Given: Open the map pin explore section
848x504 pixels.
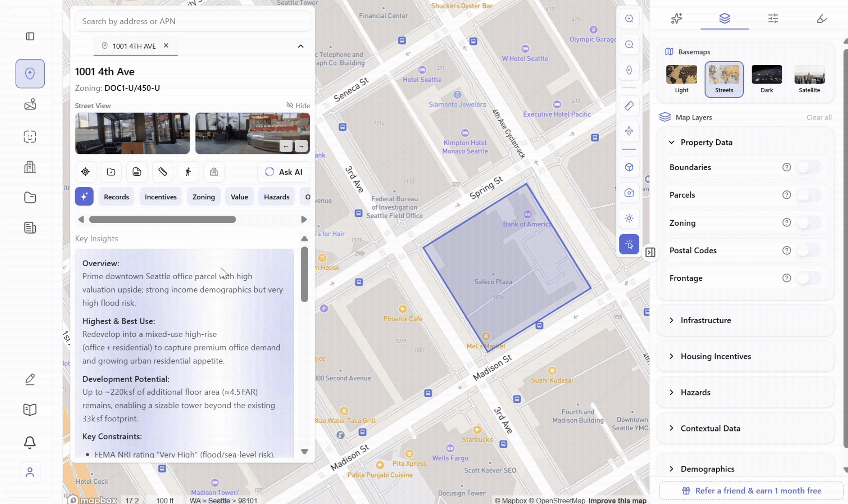Looking at the screenshot, I should (30, 73).
